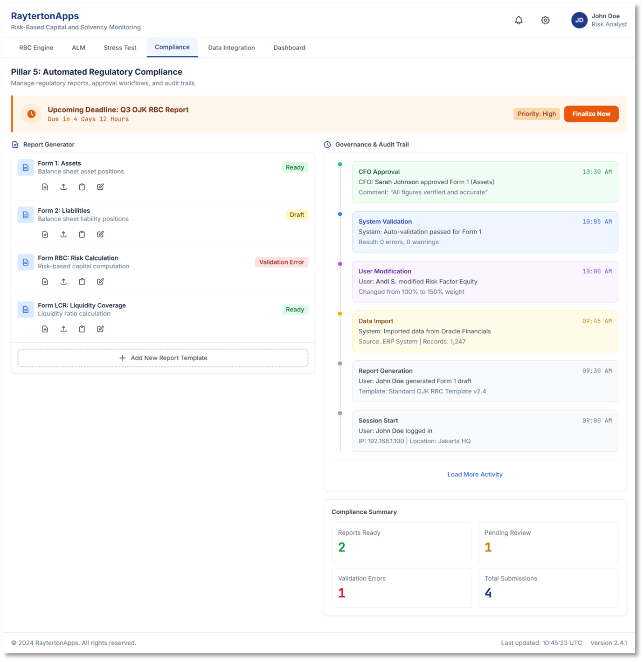Click the Ready status badge on Form 1
This screenshot has width=644, height=662.
tap(295, 167)
